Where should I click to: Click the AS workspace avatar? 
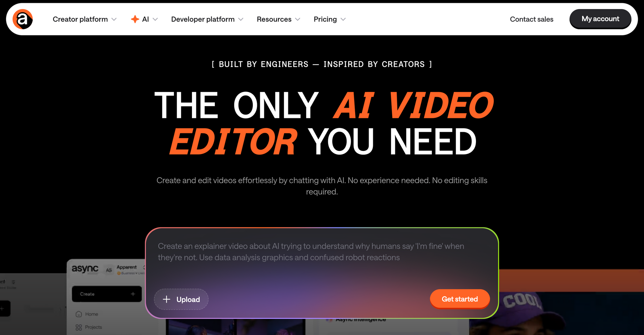[x=109, y=270]
